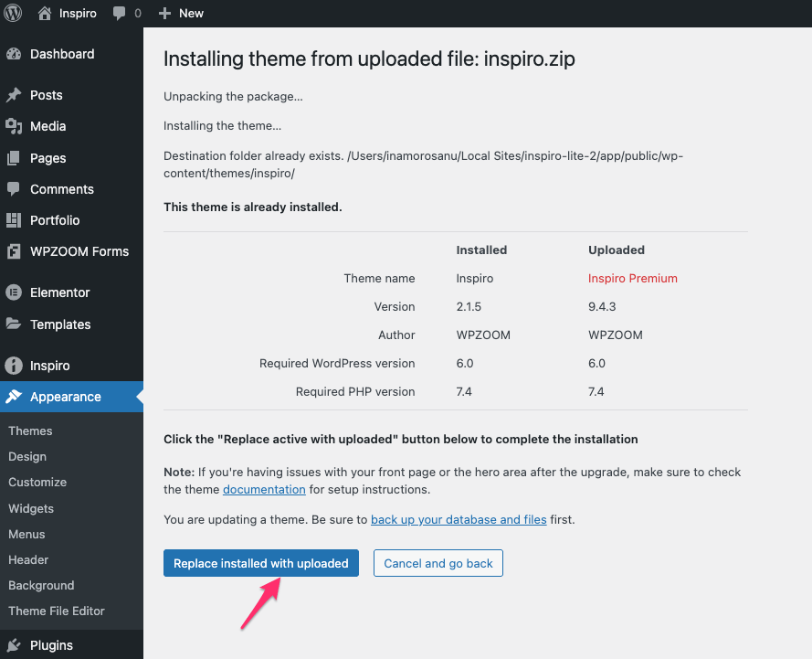Select the Elementor icon in sidebar

14,292
